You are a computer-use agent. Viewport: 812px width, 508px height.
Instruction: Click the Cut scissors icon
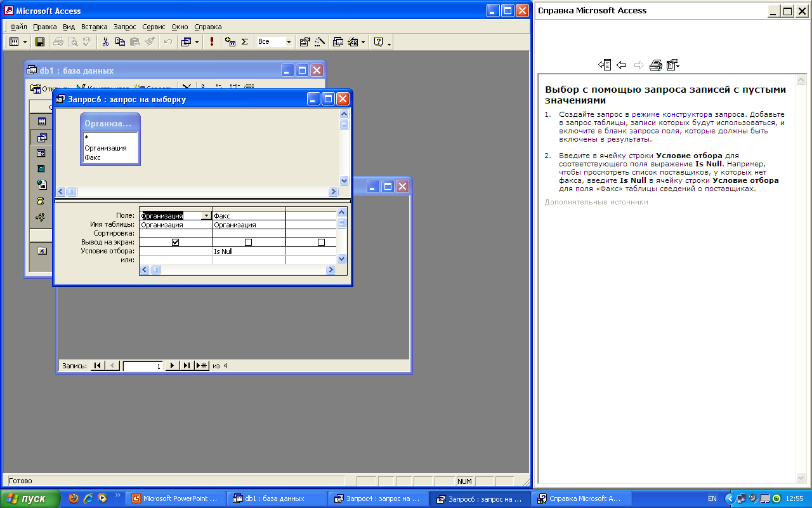point(105,42)
